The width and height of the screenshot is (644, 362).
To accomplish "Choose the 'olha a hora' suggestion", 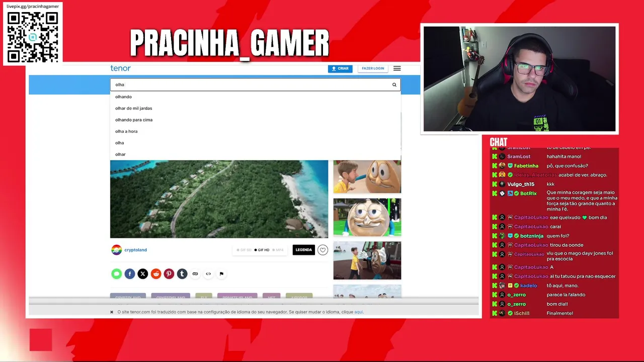I will tap(256, 131).
